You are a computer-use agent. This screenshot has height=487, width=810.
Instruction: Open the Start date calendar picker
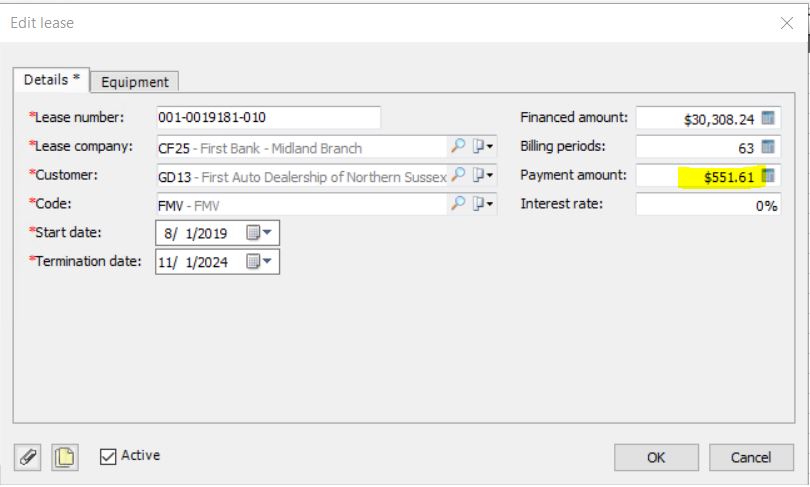point(259,233)
